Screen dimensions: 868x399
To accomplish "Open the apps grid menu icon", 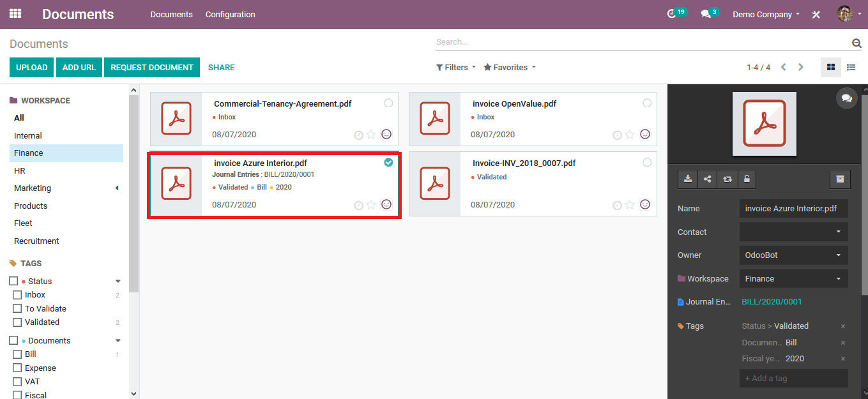I will tap(15, 13).
